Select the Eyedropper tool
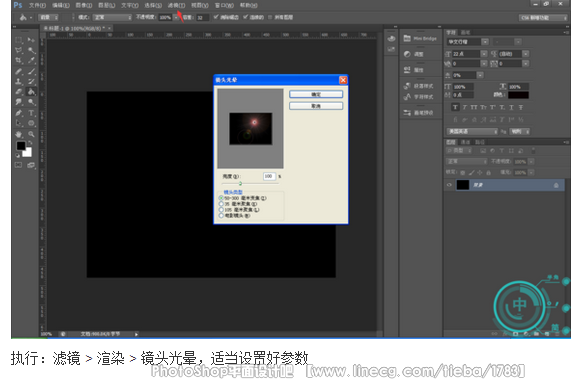This screenshot has width=575, height=388. click(x=31, y=60)
